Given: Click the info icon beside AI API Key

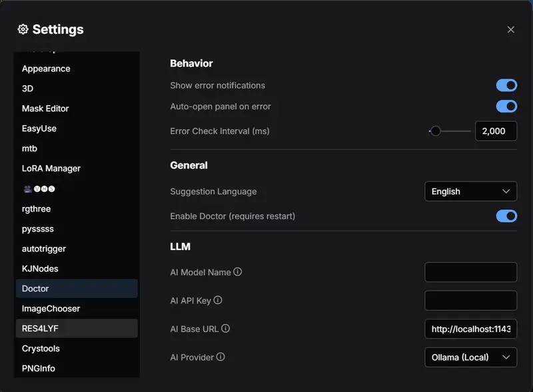Looking at the screenshot, I should pos(218,300).
